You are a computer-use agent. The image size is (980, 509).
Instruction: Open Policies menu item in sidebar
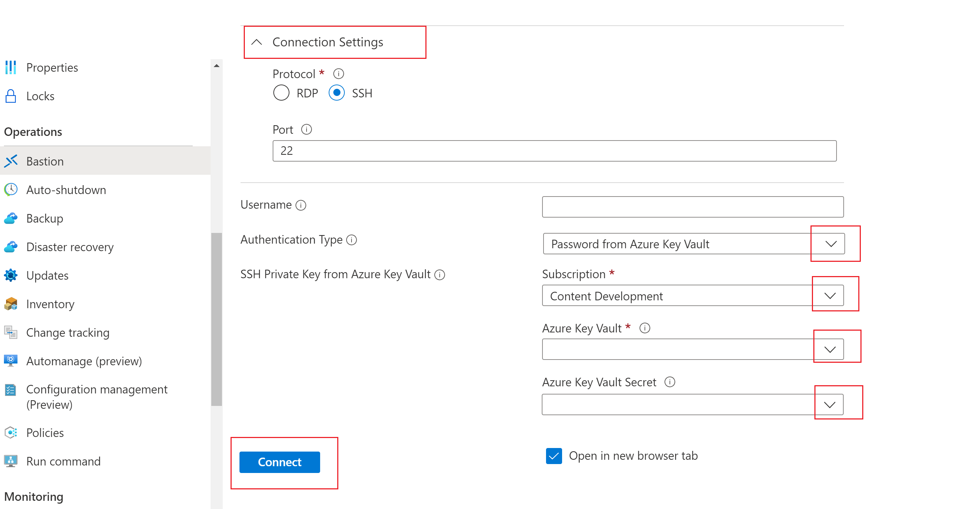click(x=44, y=433)
